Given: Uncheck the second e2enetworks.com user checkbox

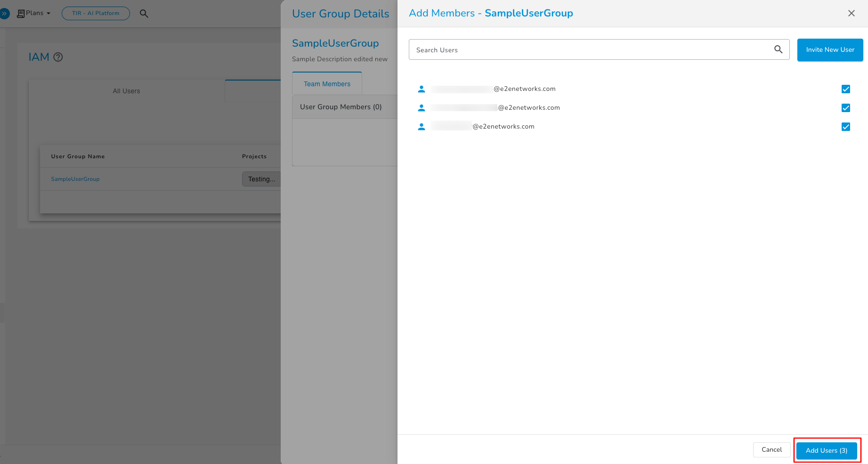Looking at the screenshot, I should point(845,108).
